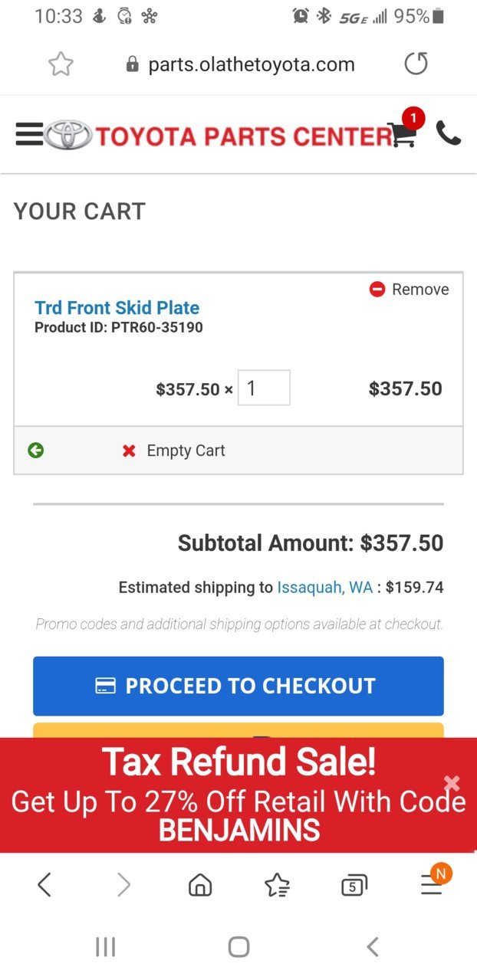Click the red Remove minus icon
Image resolution: width=477 pixels, height=980 pixels.
pos(377,289)
